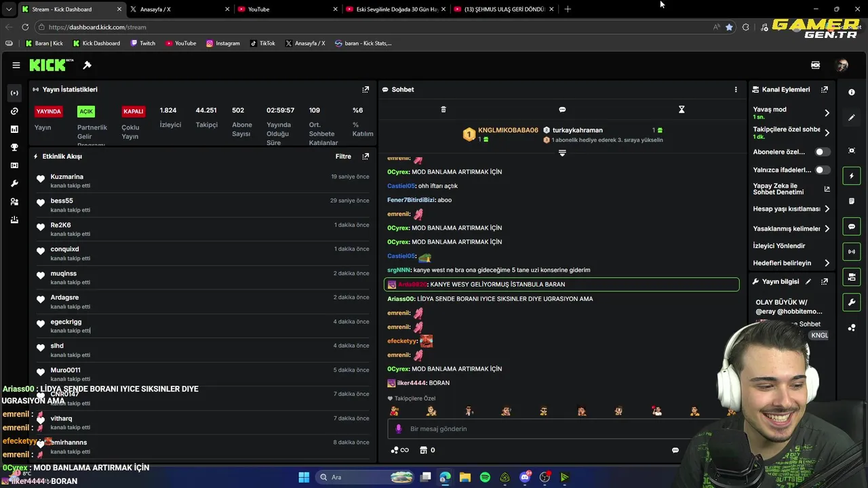Open the trophy icon in left sidebar
Screen dimensions: 868x488
click(x=14, y=147)
